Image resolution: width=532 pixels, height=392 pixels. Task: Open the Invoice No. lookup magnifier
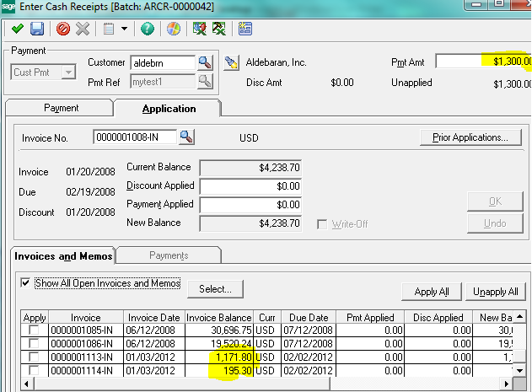click(x=186, y=137)
